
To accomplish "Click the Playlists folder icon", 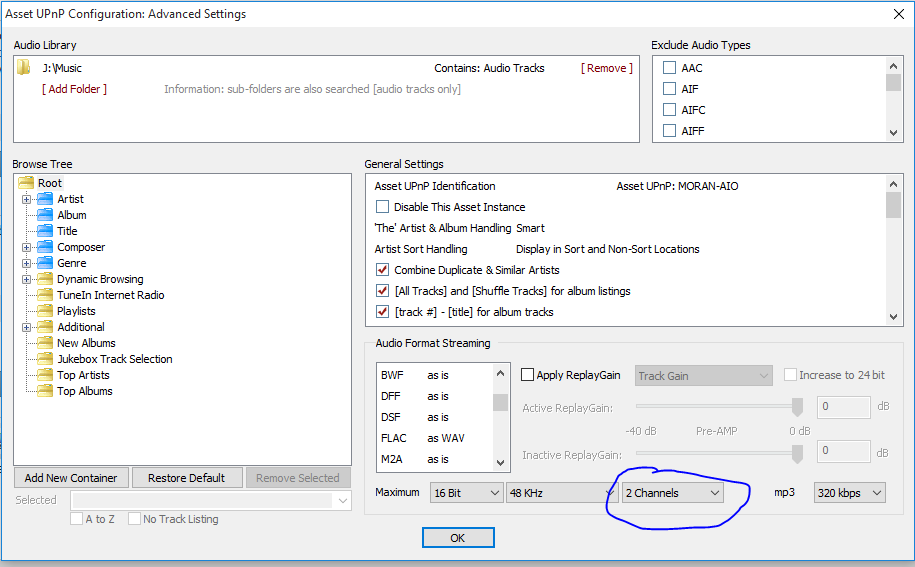I will 45,311.
